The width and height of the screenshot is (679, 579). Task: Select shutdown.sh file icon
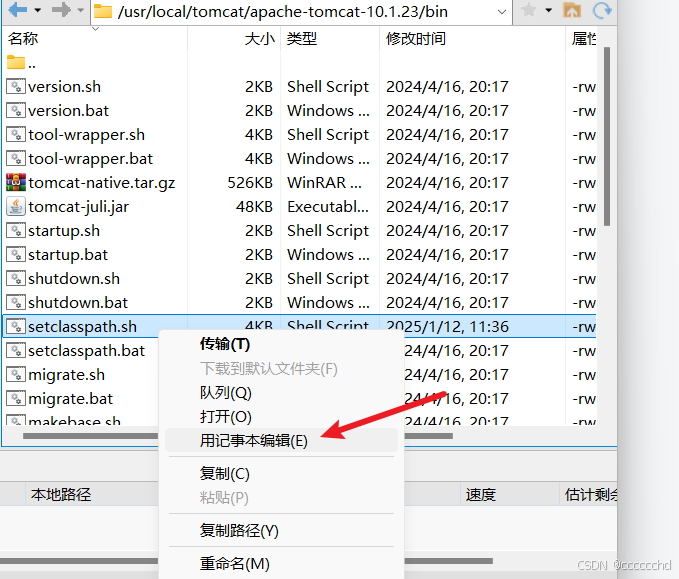click(x=16, y=278)
